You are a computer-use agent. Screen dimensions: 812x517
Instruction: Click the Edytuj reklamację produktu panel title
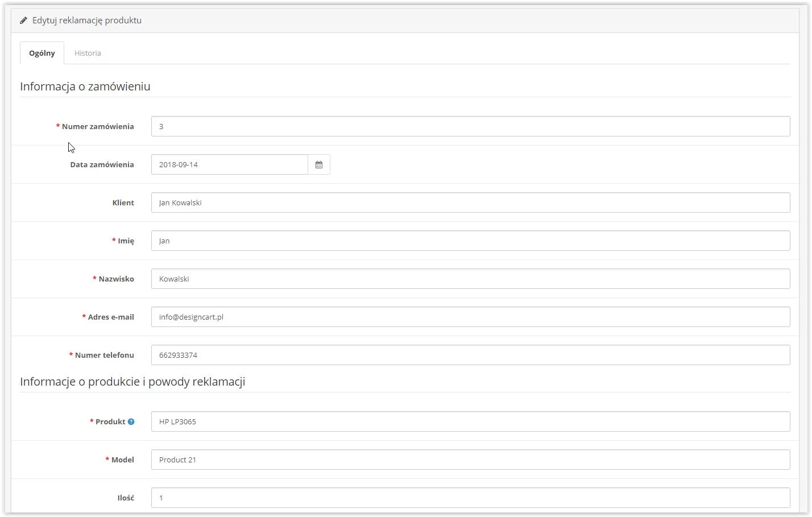[x=87, y=20]
